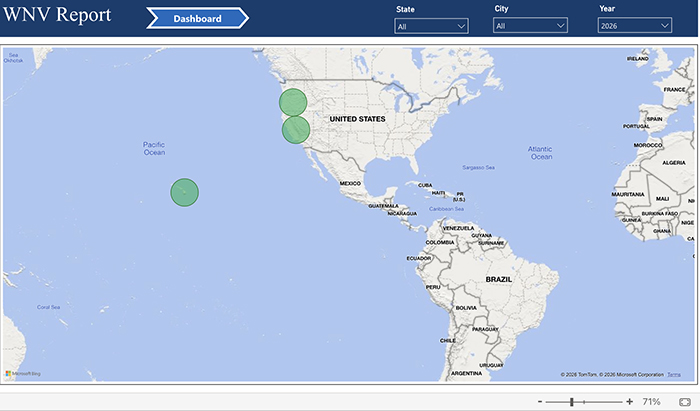This screenshot has height=411, width=700.
Task: Select the lower green bubble over California
Action: (x=296, y=129)
